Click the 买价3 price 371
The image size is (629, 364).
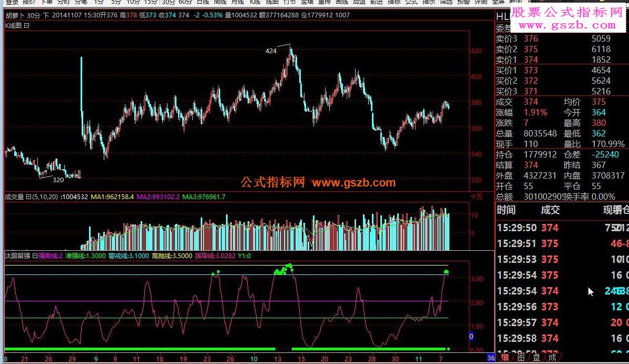[x=530, y=92]
